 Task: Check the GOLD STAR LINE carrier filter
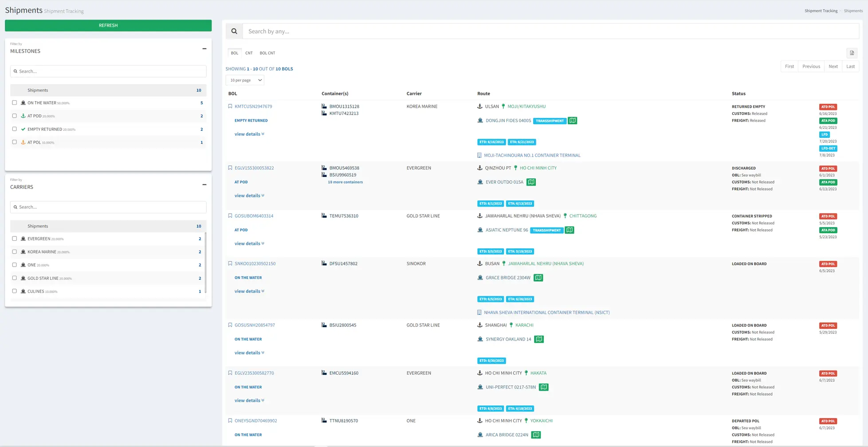(15, 278)
